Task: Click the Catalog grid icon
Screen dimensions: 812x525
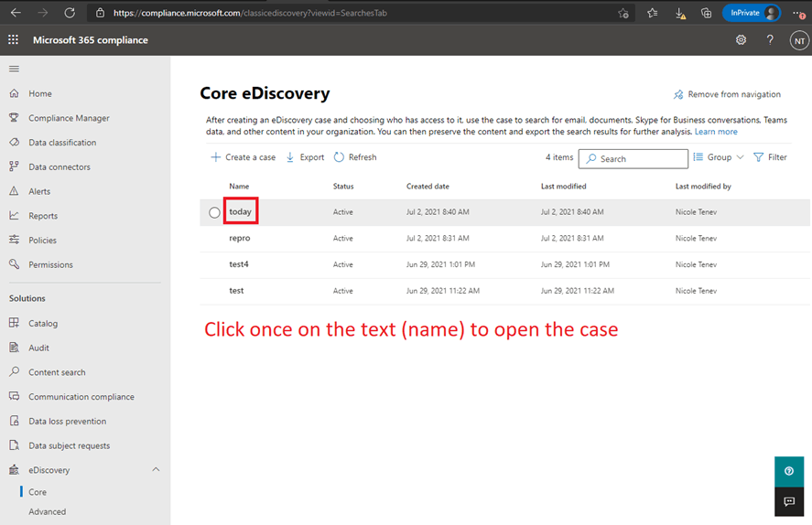Action: point(14,323)
